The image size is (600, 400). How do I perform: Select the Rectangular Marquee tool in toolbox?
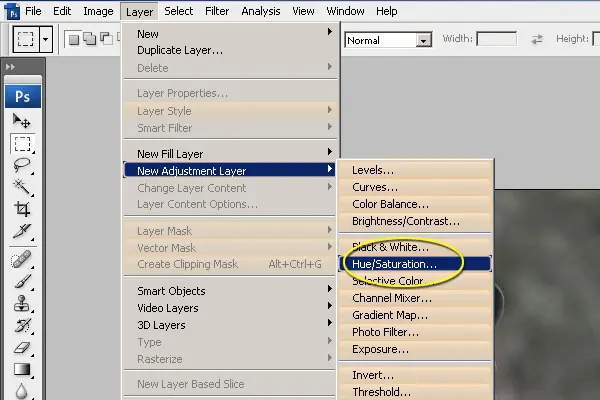coord(22,144)
